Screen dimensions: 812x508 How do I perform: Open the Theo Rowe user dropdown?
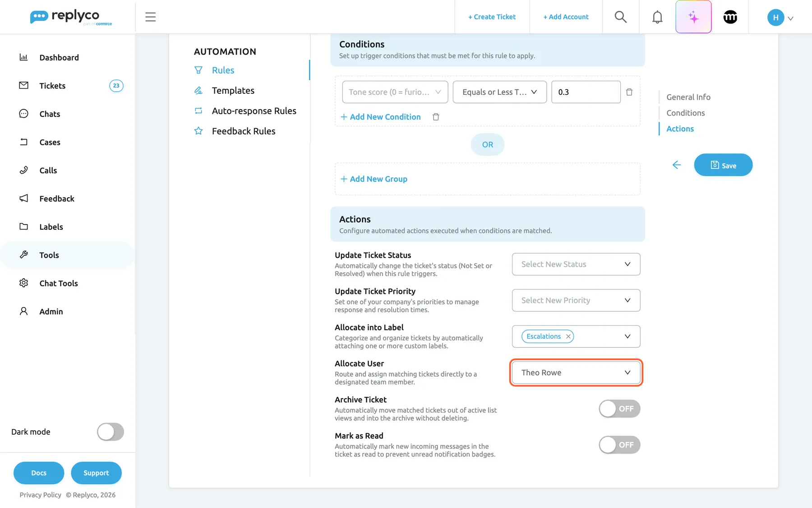[x=576, y=373]
